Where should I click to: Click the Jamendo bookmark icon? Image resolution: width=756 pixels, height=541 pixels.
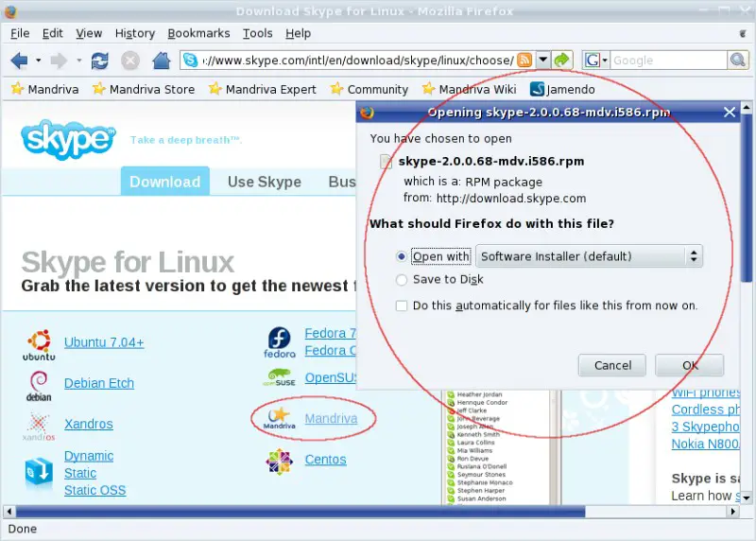pos(537,89)
